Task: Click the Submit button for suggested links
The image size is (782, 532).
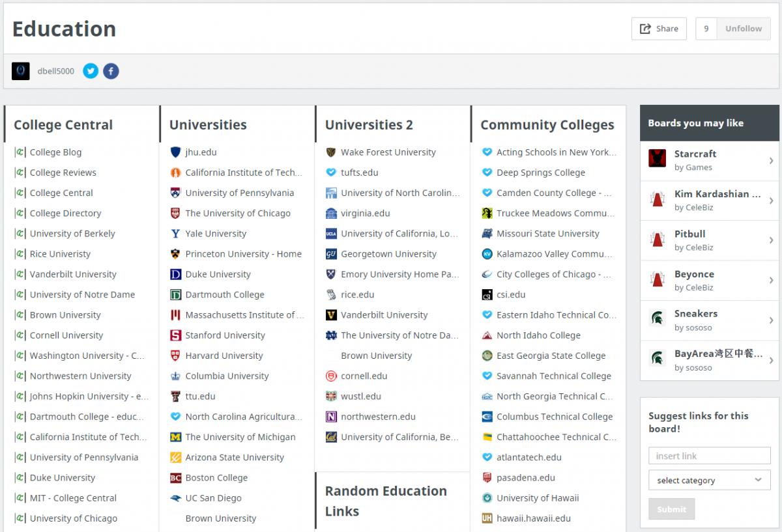Action: pyautogui.click(x=672, y=509)
